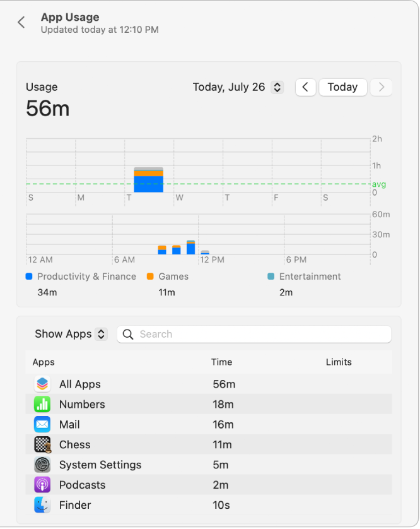The image size is (420, 529).
Task: Select the Finder app icon
Action: 42,505
